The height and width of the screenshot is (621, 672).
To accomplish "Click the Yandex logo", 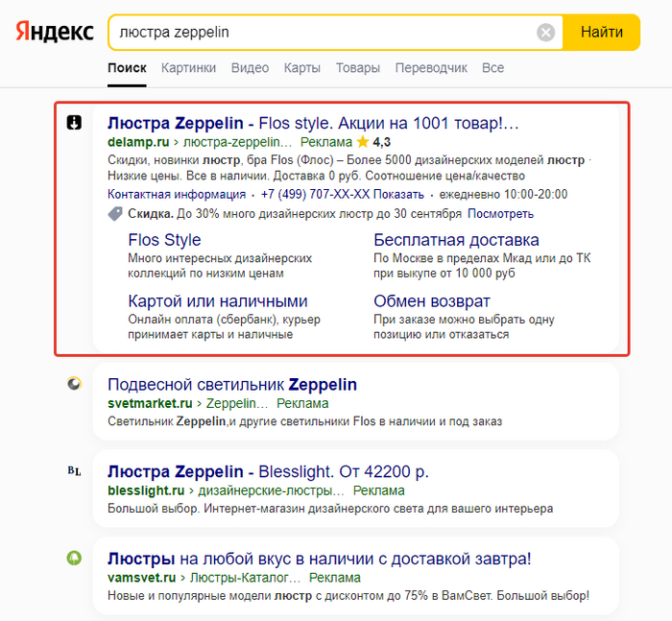I will point(55,32).
